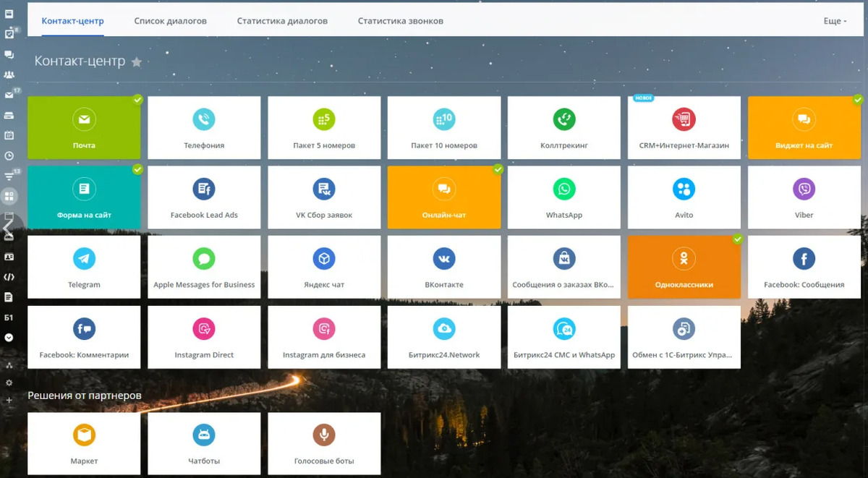Switch to the Статистика диалогов tab
Screen dimensions: 868x478
pos(282,21)
